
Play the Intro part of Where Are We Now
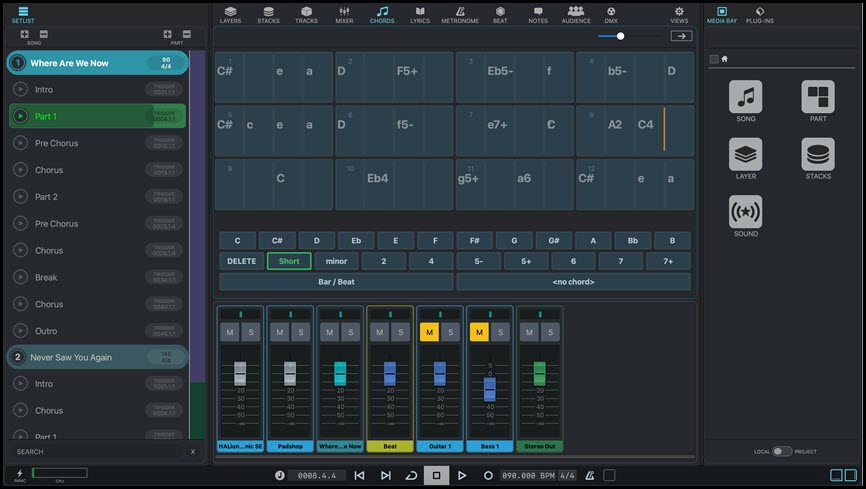[20, 89]
